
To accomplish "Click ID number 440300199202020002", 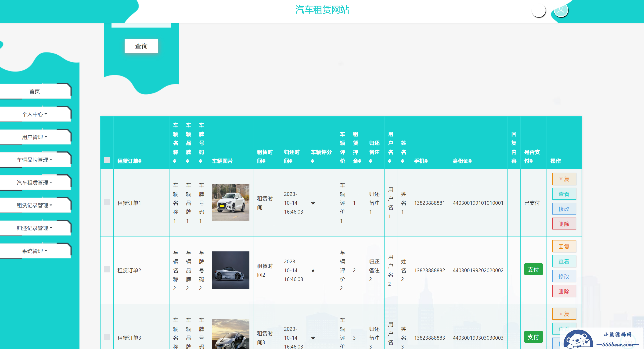I will 478,270.
